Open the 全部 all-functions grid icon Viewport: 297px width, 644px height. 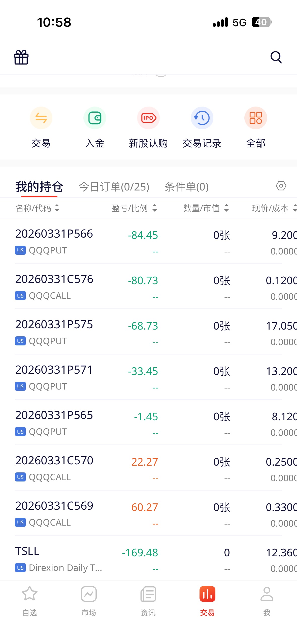tap(255, 118)
